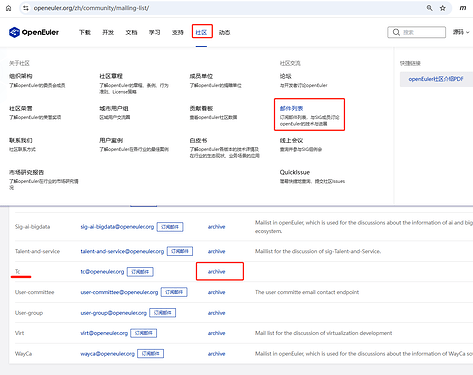
Task: Subscribe to the talent-and-service mailing list
Action: click(180, 251)
